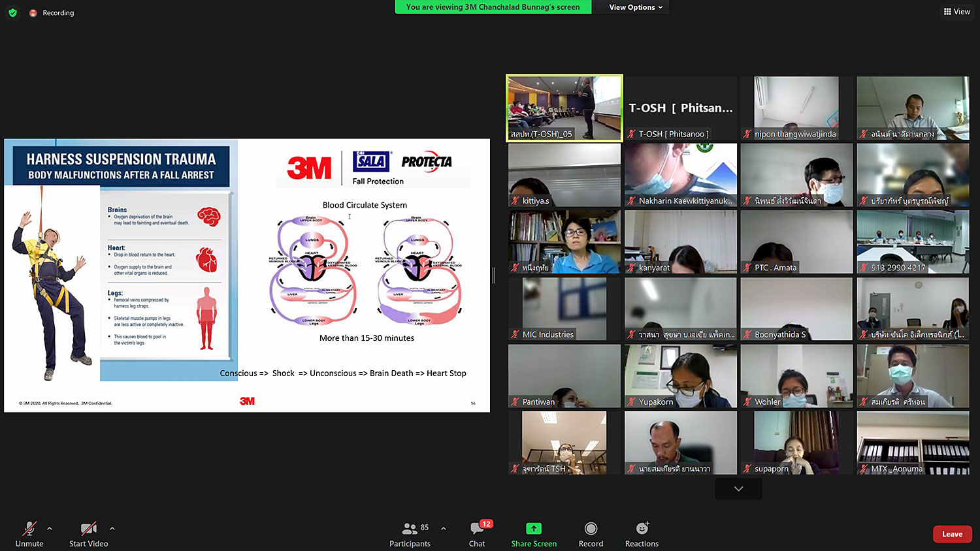Click the More than 15-30 minutes caption

[x=367, y=338]
